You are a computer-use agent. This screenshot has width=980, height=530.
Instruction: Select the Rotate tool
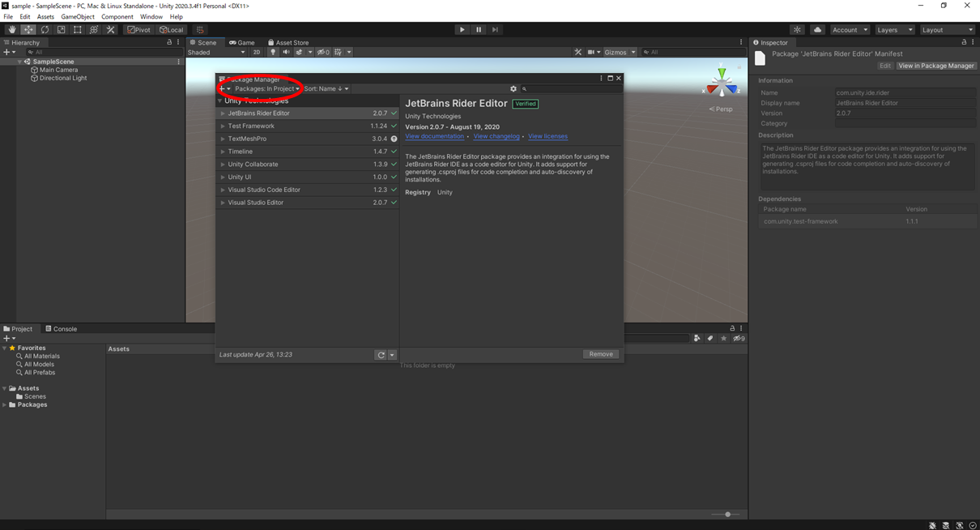click(x=45, y=29)
